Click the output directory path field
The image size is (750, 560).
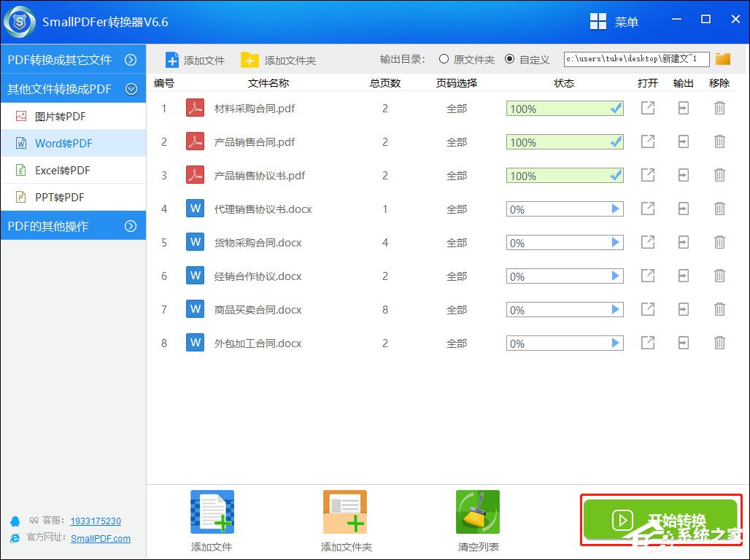coord(633,59)
